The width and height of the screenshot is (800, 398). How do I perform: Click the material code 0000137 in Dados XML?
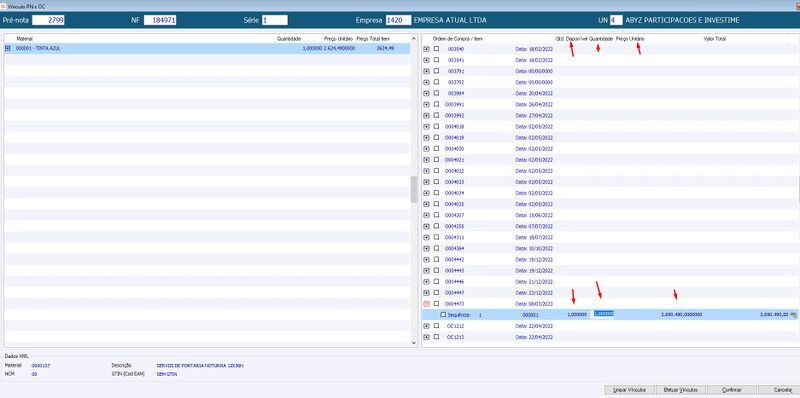point(40,365)
